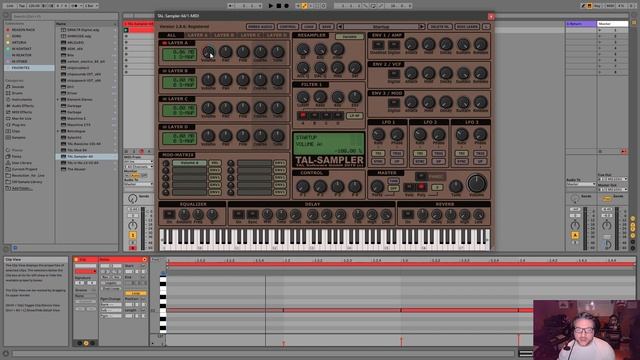This screenshot has height=360, width=640.
Task: Switch to the LAYER C tab
Action: point(250,35)
